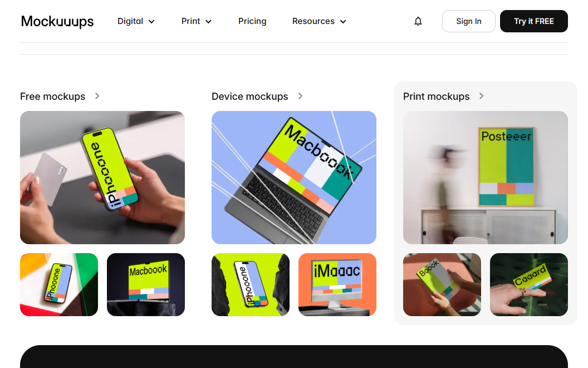588x368 pixels.
Task: Open the Print mockups heading link
Action: click(x=436, y=96)
